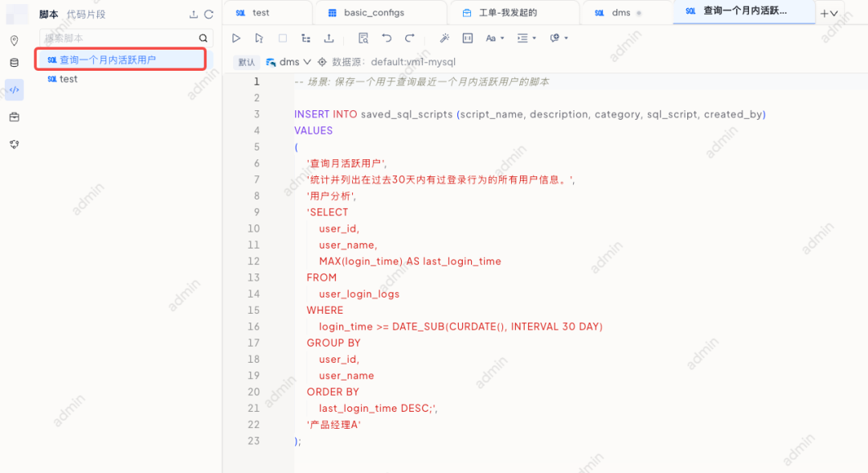Viewport: 868px width, 473px height.
Task: Click the code script sidebar icon
Action: coord(14,90)
